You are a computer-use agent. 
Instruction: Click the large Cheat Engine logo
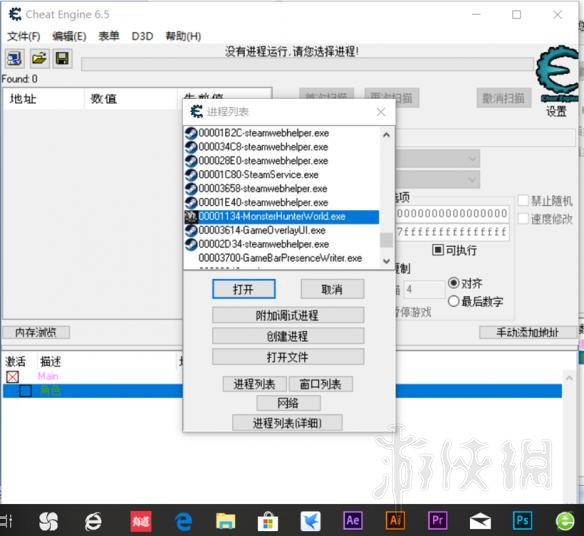(x=558, y=73)
